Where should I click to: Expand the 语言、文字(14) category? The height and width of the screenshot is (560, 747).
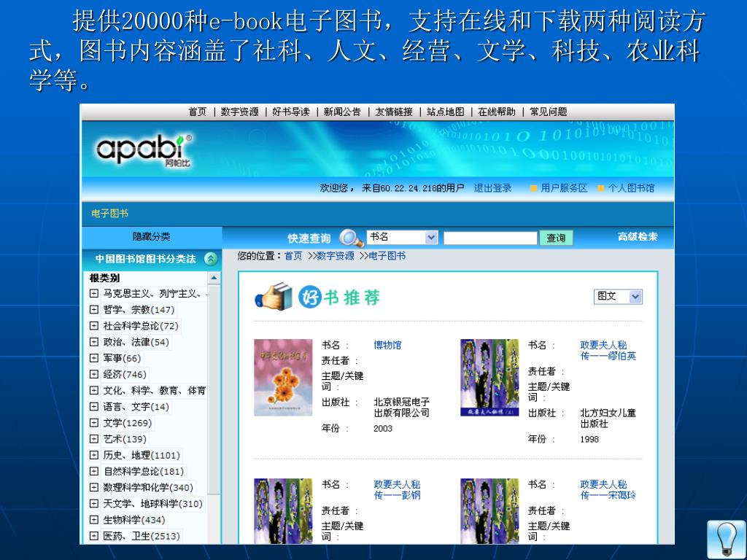[x=94, y=407]
